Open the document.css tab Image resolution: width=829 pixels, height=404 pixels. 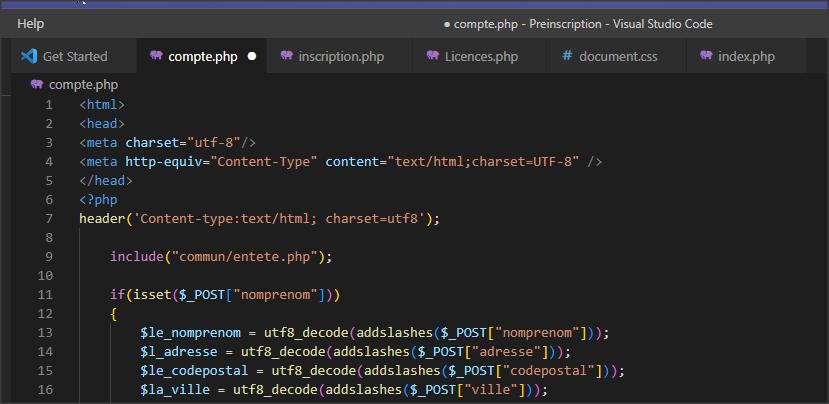(616, 56)
